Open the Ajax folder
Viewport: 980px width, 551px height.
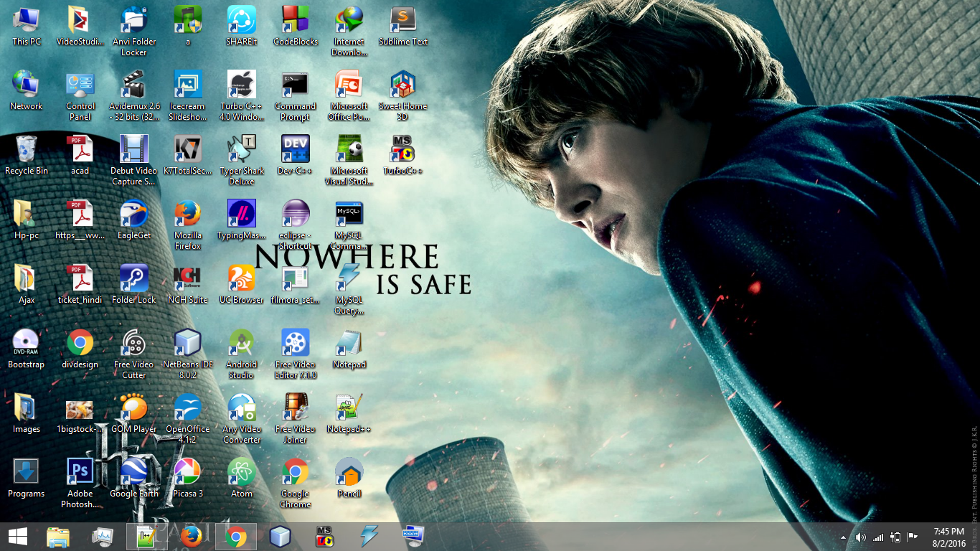click(27, 285)
